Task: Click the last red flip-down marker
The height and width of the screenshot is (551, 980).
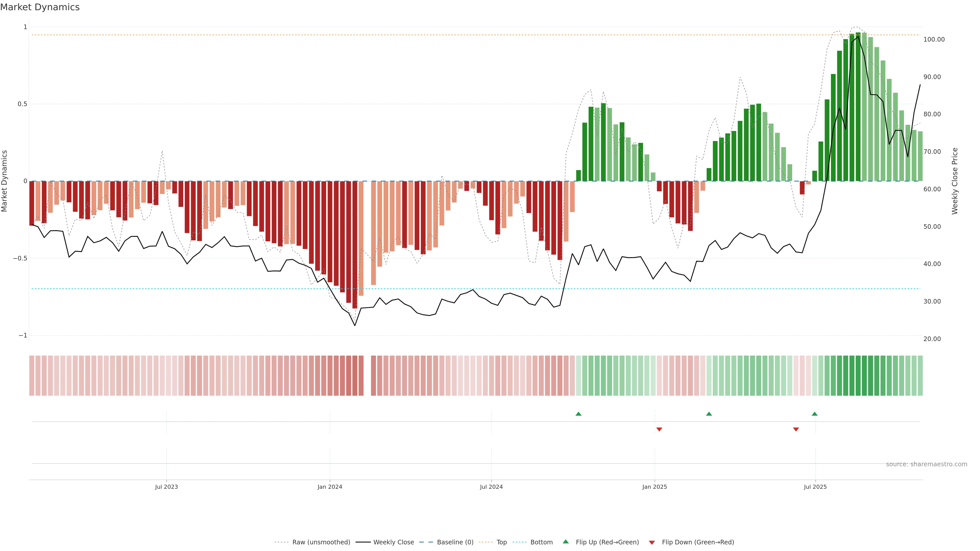Action: point(796,429)
